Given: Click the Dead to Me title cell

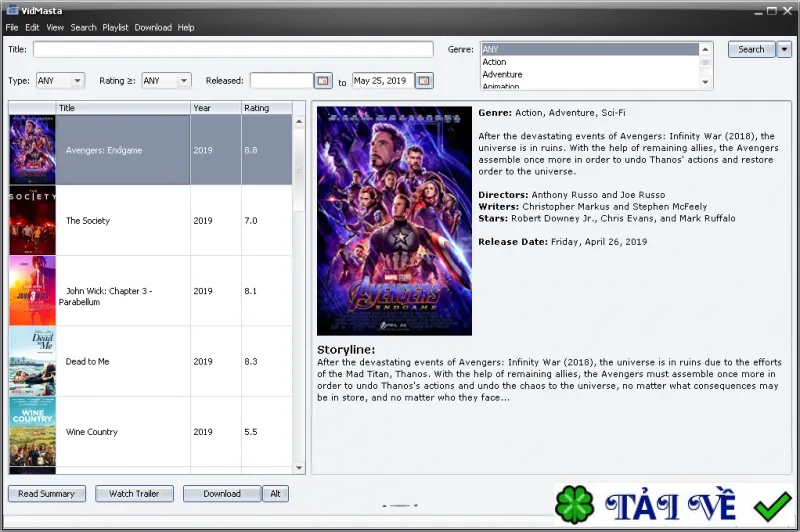Looking at the screenshot, I should click(123, 361).
